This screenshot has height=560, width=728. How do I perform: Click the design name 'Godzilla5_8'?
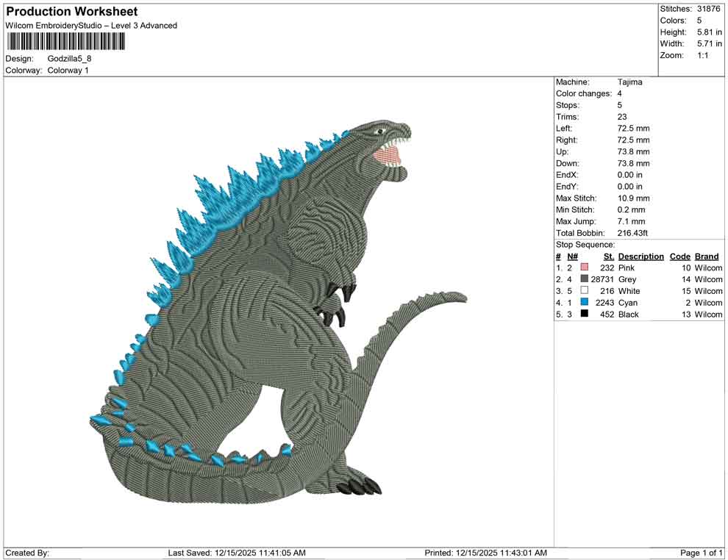pyautogui.click(x=69, y=59)
